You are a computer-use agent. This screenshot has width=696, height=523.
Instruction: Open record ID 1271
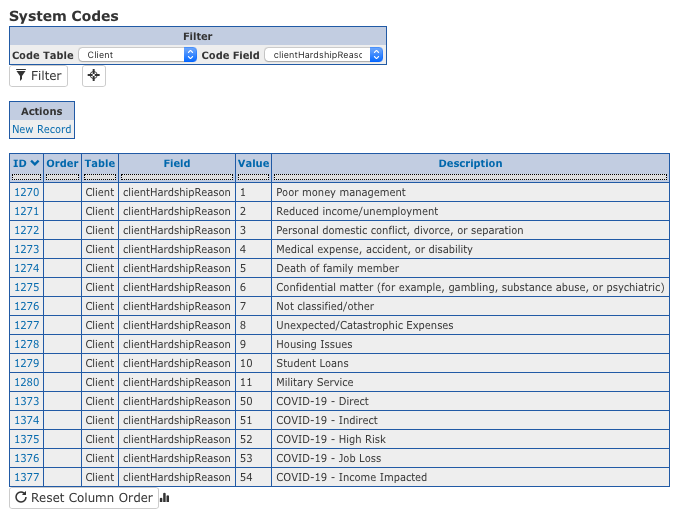(x=27, y=211)
